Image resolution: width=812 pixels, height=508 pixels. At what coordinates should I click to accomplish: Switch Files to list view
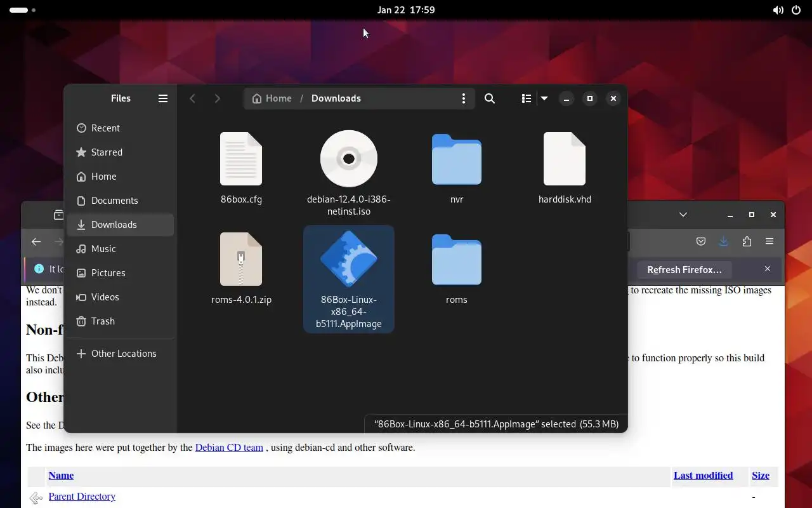pos(526,98)
